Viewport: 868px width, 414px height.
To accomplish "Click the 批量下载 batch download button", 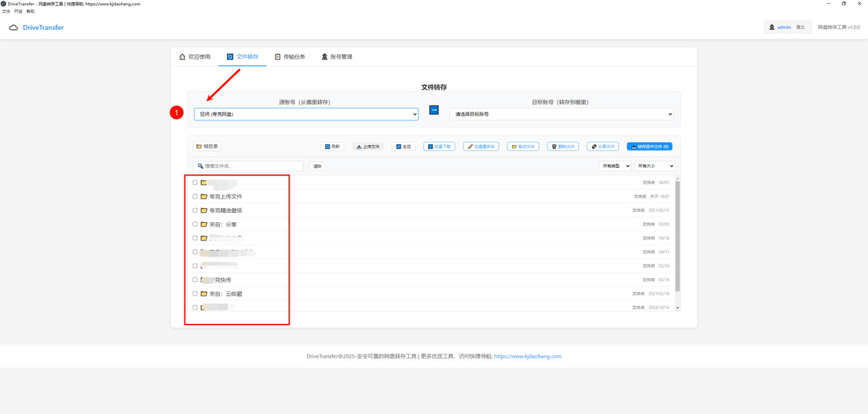I will (439, 146).
